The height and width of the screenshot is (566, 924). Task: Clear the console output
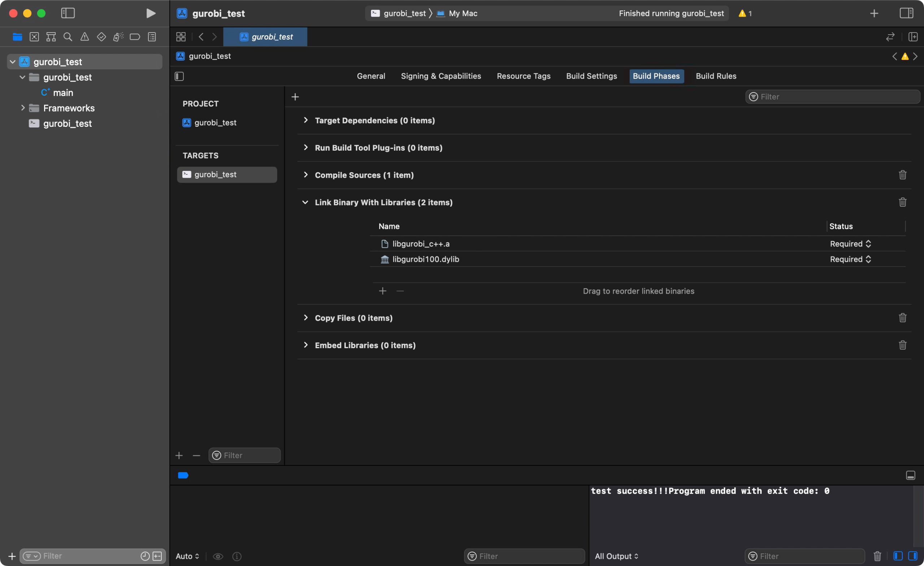click(877, 556)
